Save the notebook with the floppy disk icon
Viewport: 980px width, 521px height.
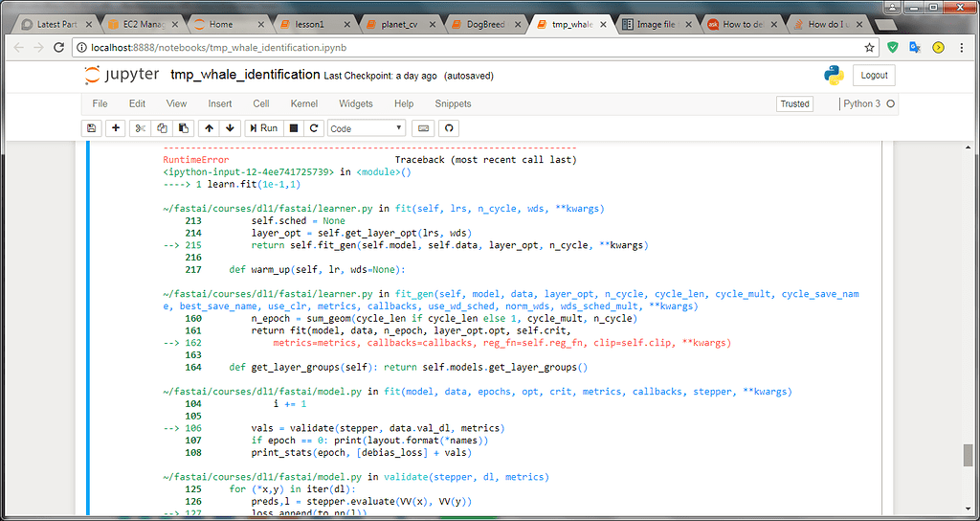[92, 128]
